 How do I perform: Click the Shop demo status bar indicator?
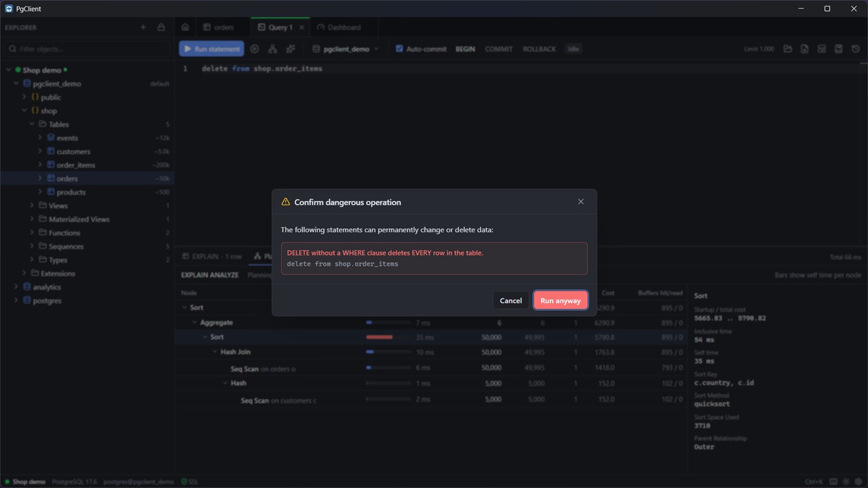pyautogui.click(x=25, y=482)
